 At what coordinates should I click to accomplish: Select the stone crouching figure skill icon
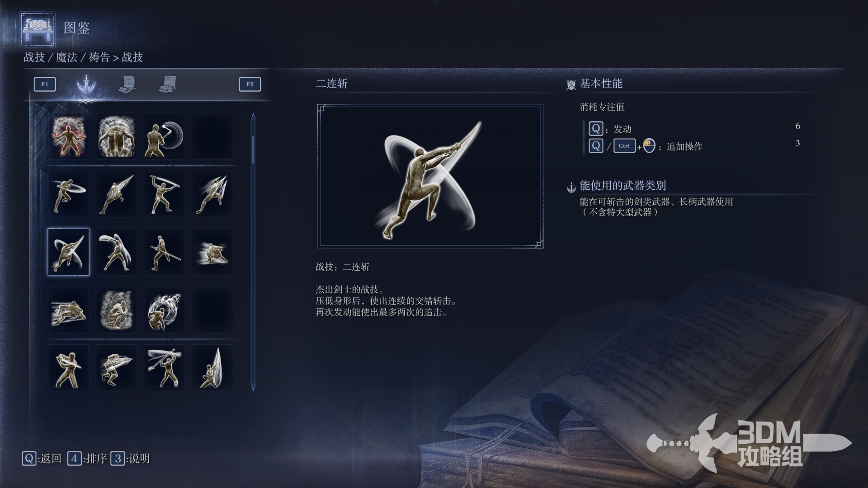117,310
